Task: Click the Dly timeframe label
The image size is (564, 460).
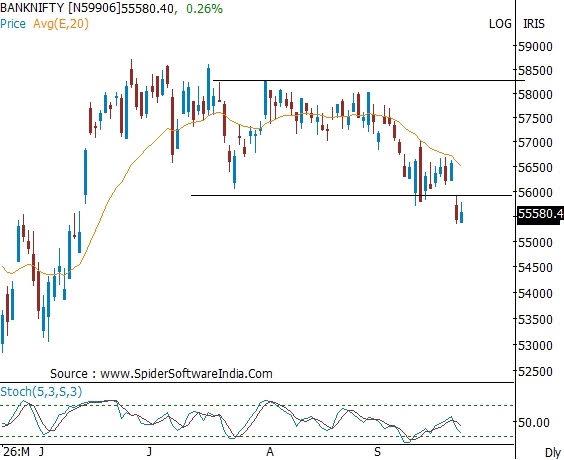Action: pos(553,452)
